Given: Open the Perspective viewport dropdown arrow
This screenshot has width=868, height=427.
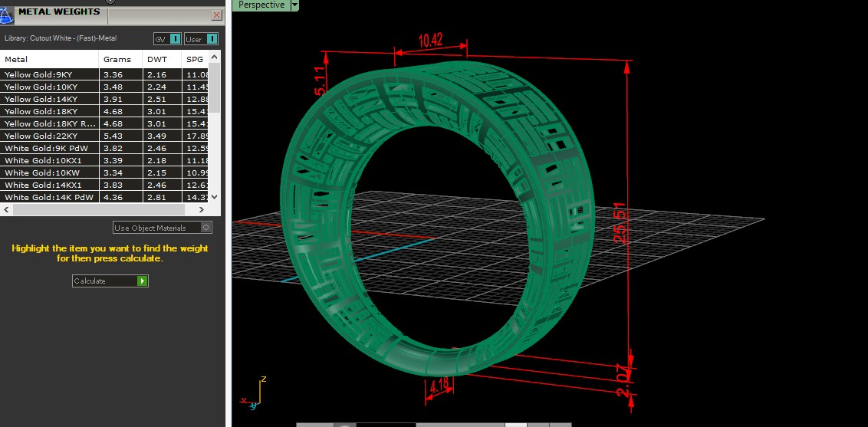Looking at the screenshot, I should click(295, 5).
